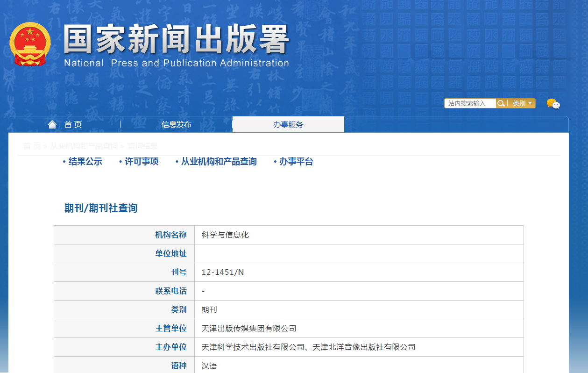
Task: Select 查询结果 breadcrumb item
Action: coord(142,146)
